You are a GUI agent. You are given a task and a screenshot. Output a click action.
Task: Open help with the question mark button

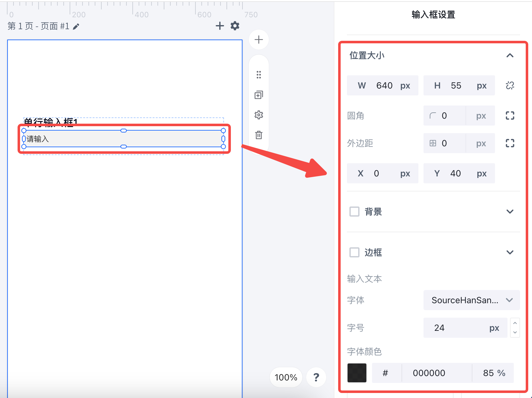tap(316, 377)
